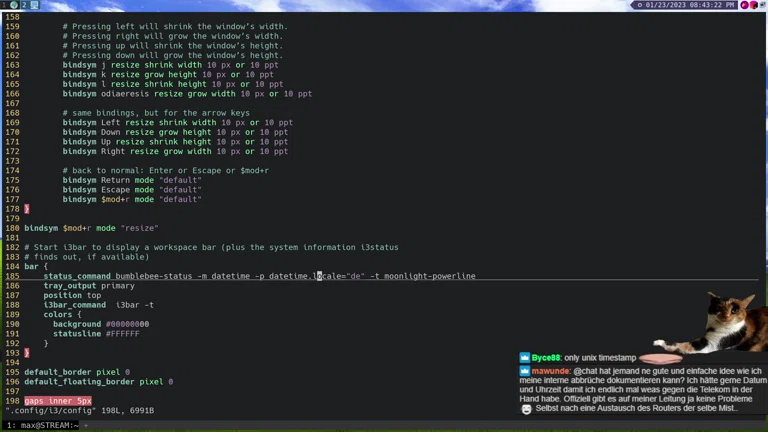Click bindsym Up resize shrink height line
This screenshot has height=432, width=768.
point(175,142)
